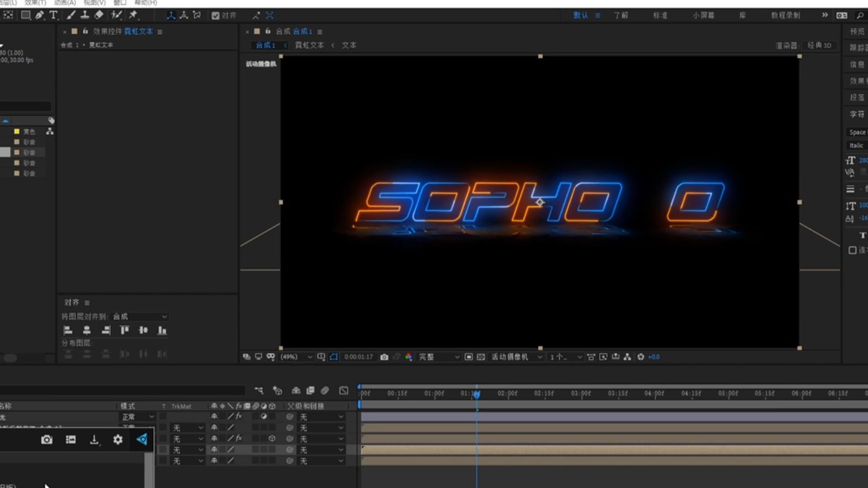This screenshot has width=868, height=488.
Task: Click the 0:00:01:17 current time display
Action: 359,357
